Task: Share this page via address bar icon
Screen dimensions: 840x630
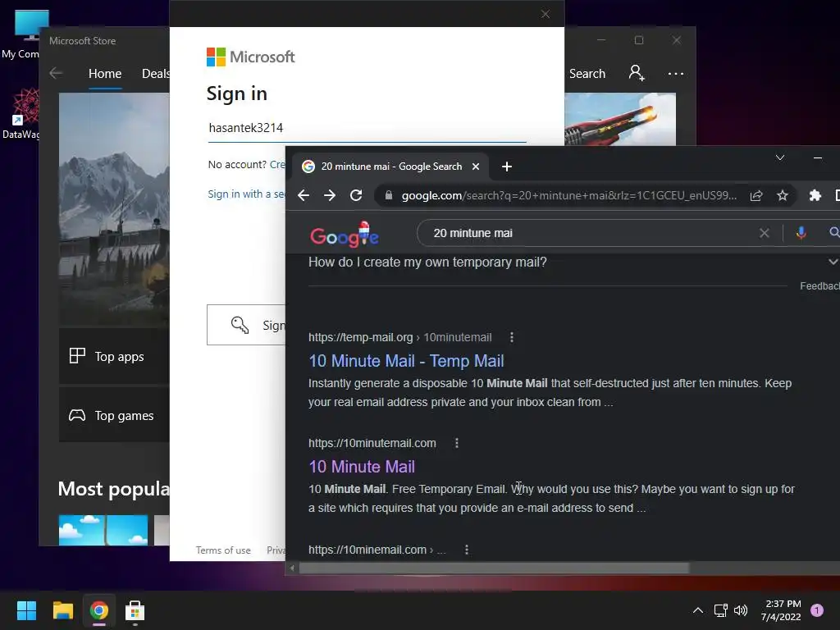Action: (x=756, y=195)
